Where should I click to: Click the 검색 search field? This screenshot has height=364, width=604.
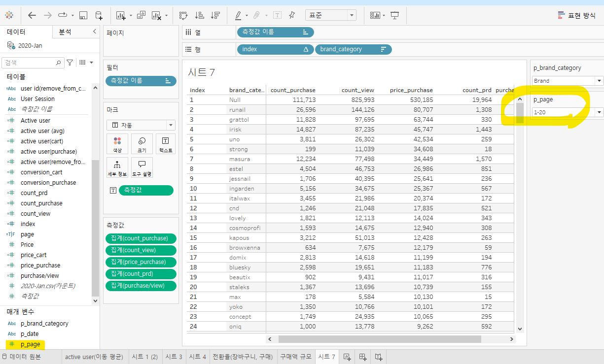(x=33, y=63)
